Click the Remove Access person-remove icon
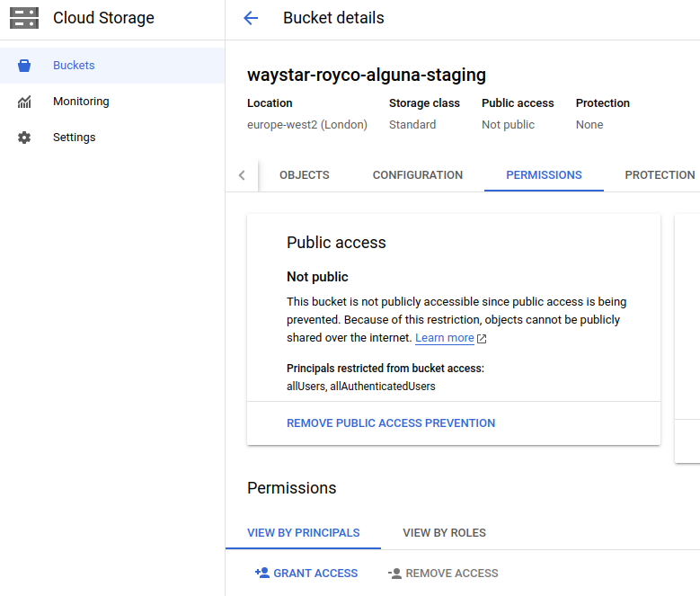The width and height of the screenshot is (700, 596). coord(394,573)
